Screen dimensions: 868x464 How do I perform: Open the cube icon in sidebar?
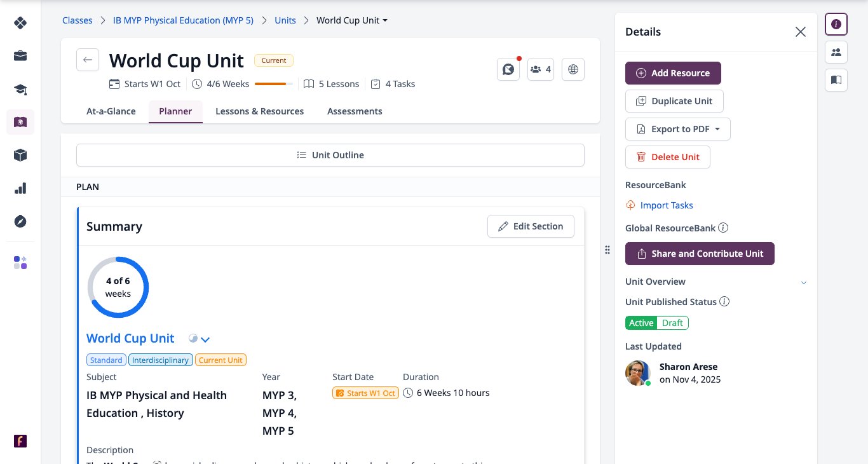click(x=20, y=155)
